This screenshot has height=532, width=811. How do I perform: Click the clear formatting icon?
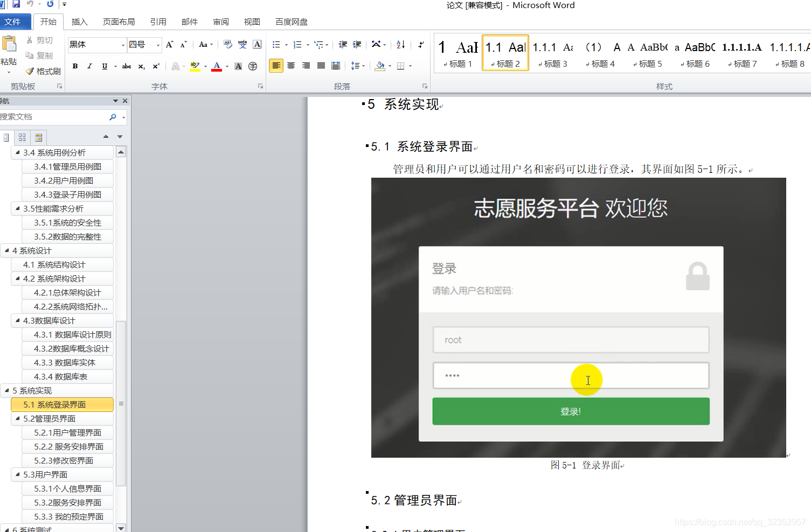coord(228,45)
